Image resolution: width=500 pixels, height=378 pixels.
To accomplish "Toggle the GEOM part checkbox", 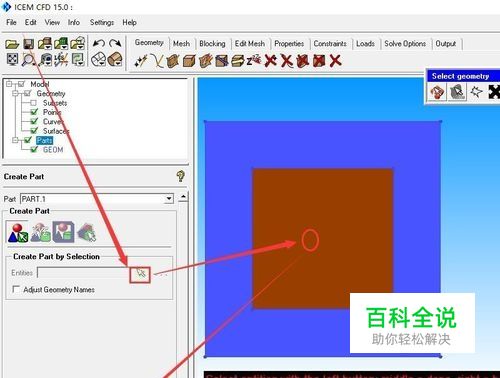I will [x=34, y=149].
